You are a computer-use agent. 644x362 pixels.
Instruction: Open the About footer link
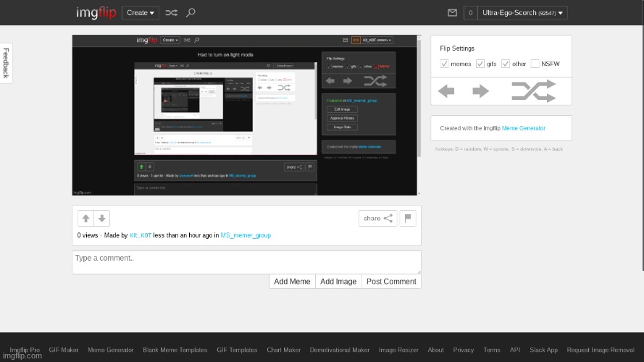436,350
